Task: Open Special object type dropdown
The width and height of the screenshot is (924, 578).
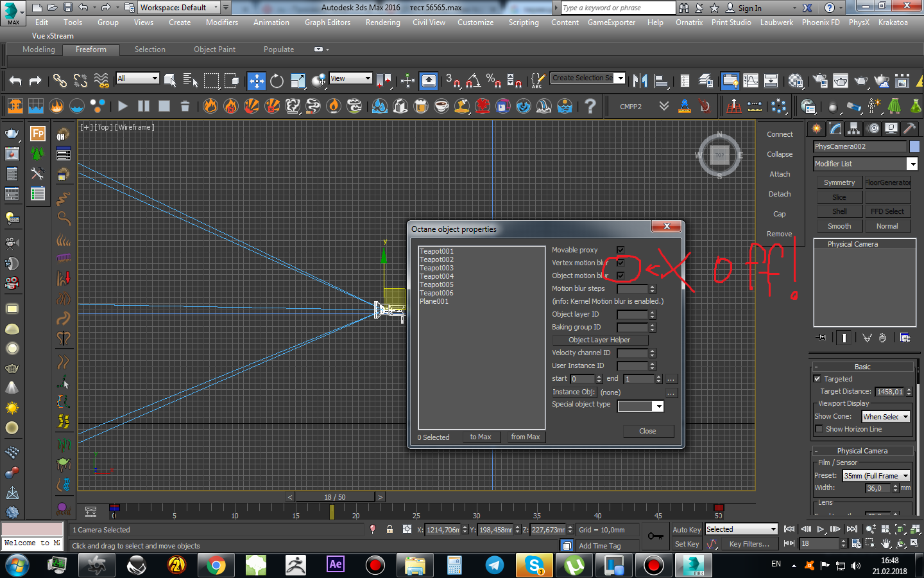Action: coord(640,406)
